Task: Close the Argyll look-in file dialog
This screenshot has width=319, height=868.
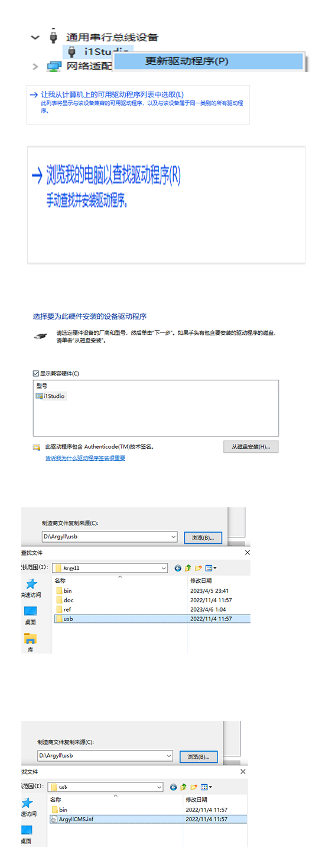Action: (x=248, y=553)
